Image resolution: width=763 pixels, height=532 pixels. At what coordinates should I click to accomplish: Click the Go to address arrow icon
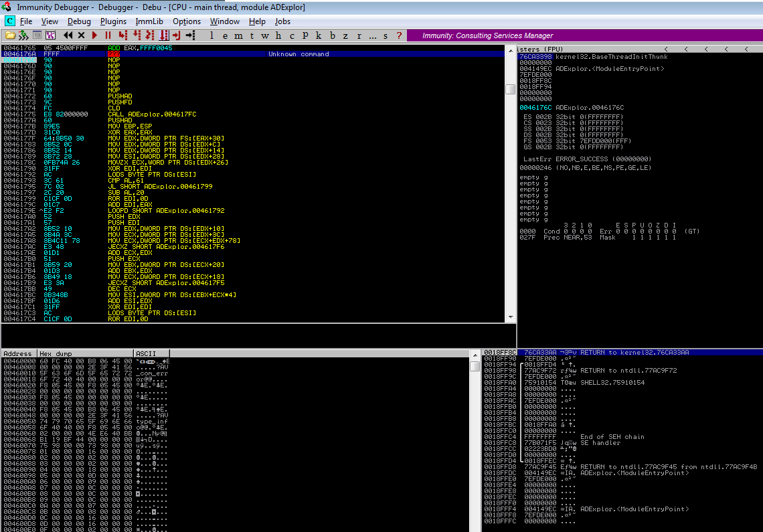[191, 35]
